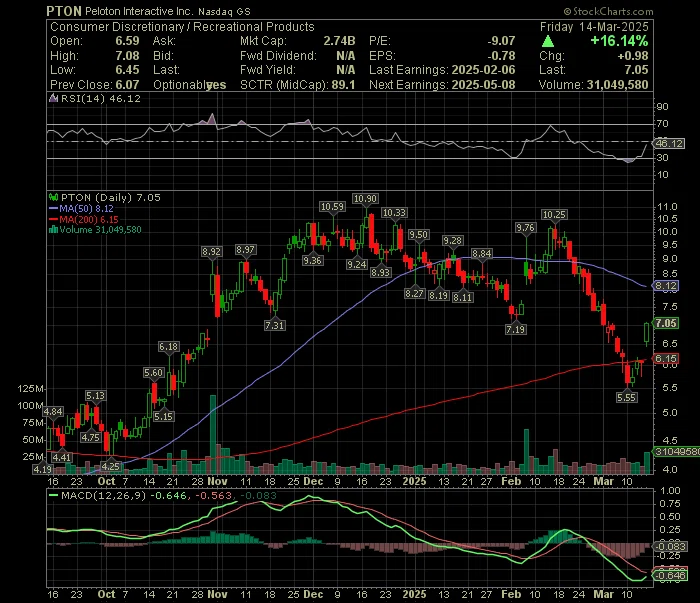
Task: Click the Peloton Interactive Inc. company name
Action: tap(138, 11)
